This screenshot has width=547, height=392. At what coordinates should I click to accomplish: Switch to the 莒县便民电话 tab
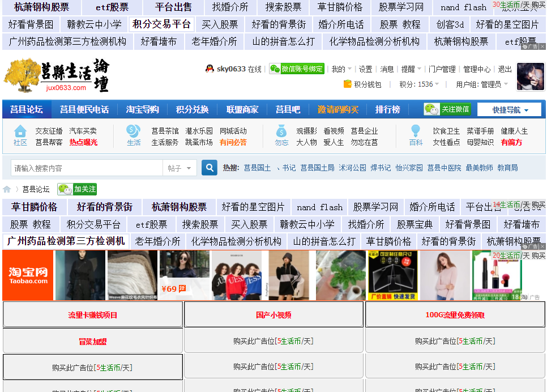pyautogui.click(x=84, y=109)
